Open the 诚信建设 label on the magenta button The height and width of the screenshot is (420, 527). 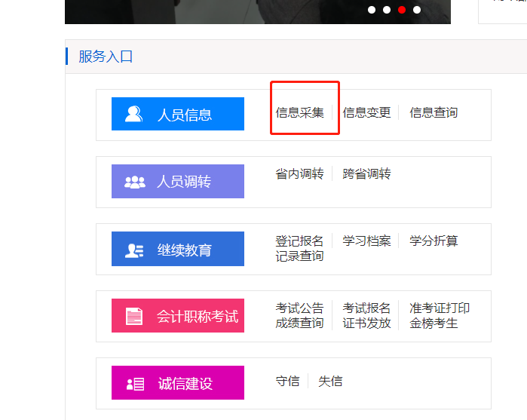(x=185, y=383)
